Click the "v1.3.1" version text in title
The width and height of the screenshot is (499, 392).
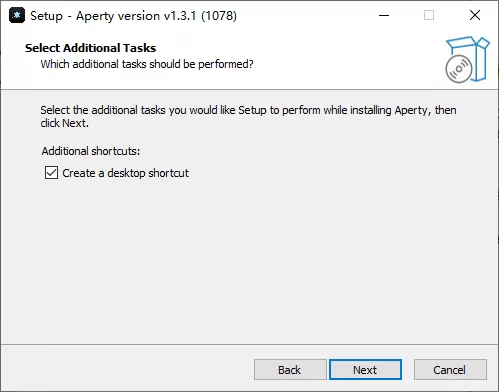(x=180, y=16)
